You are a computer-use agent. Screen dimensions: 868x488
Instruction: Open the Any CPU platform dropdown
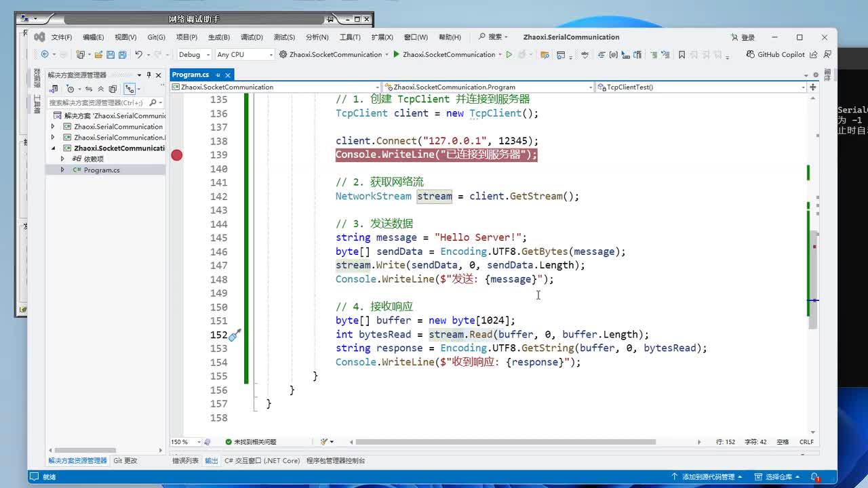click(245, 54)
